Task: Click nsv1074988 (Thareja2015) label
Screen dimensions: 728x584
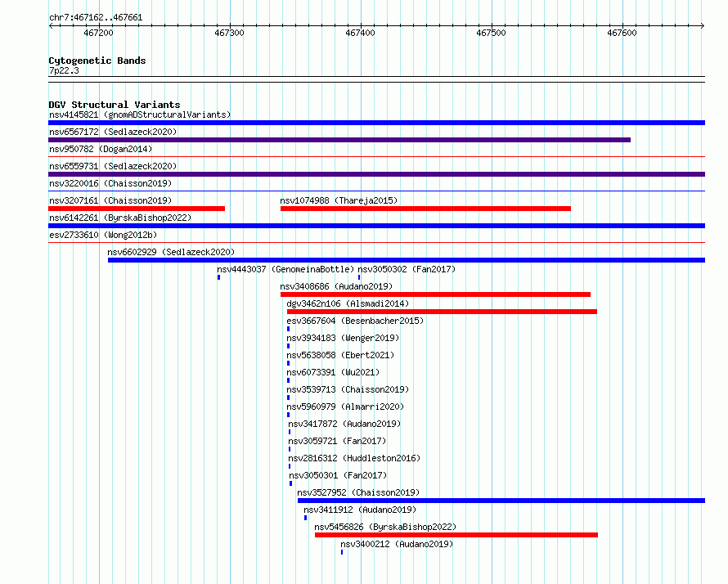Action: tap(339, 200)
